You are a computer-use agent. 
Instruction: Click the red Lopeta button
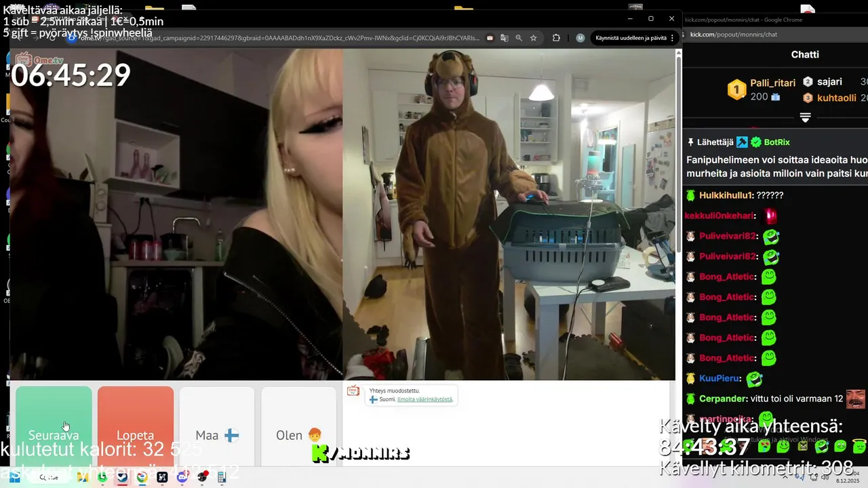136,426
